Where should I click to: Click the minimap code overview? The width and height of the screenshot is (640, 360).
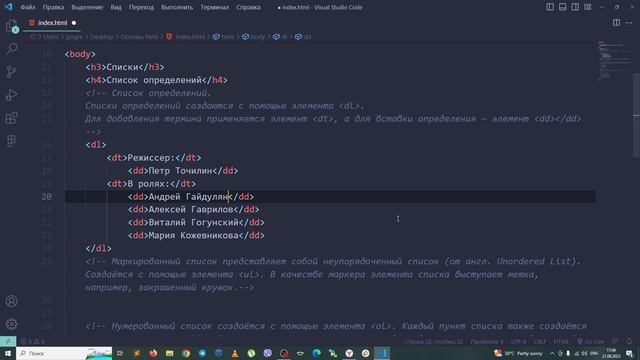[x=614, y=61]
